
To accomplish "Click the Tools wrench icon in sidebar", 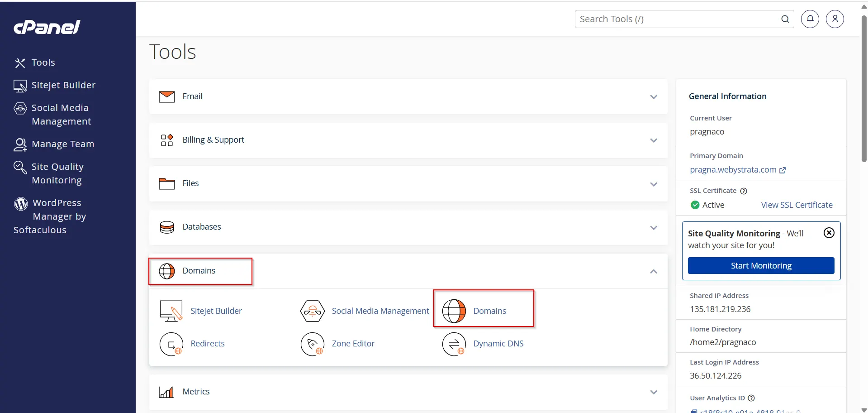I will coord(20,63).
